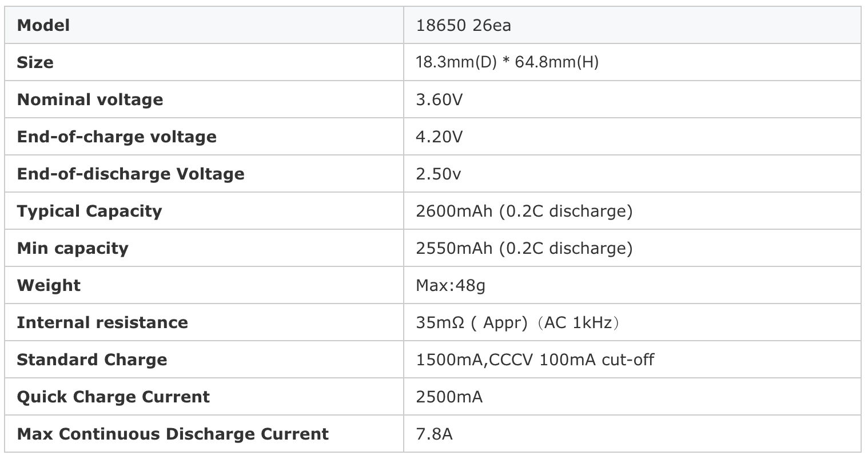
Task: Click the Internal resistance label
Action: coord(102,322)
